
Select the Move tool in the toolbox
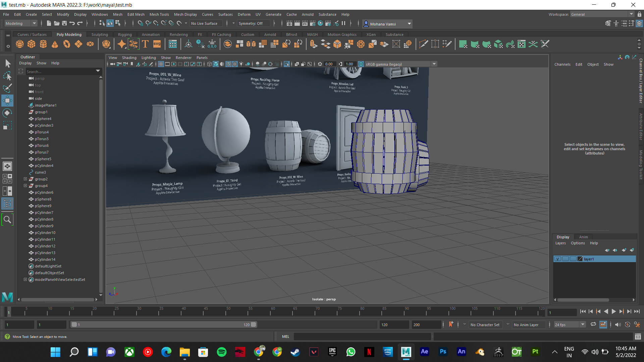(x=7, y=100)
